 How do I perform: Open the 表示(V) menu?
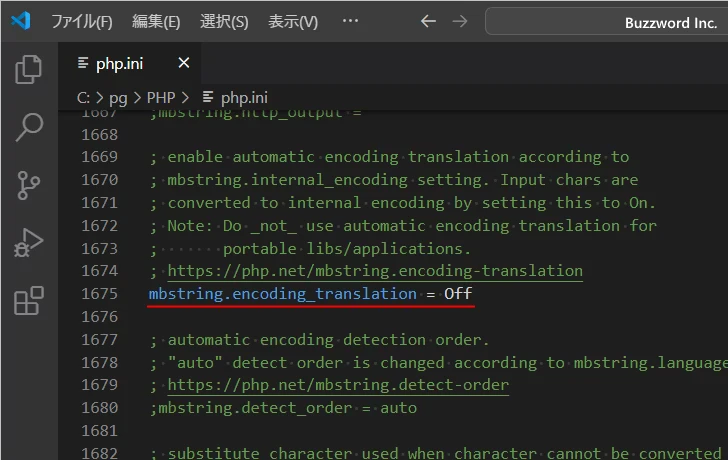(x=293, y=21)
